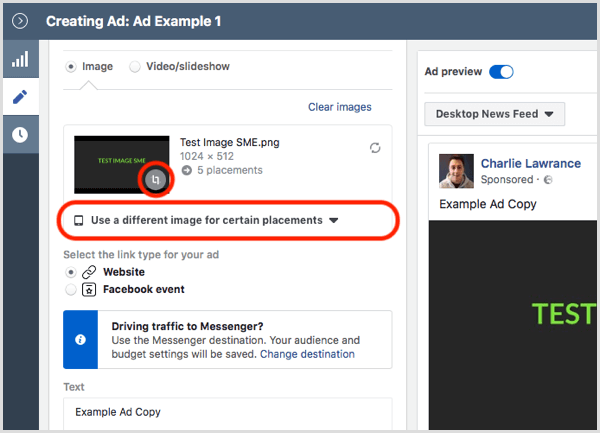Viewport: 600px width, 433px height.
Task: Open the clock history icon in sidebar
Action: pos(20,135)
